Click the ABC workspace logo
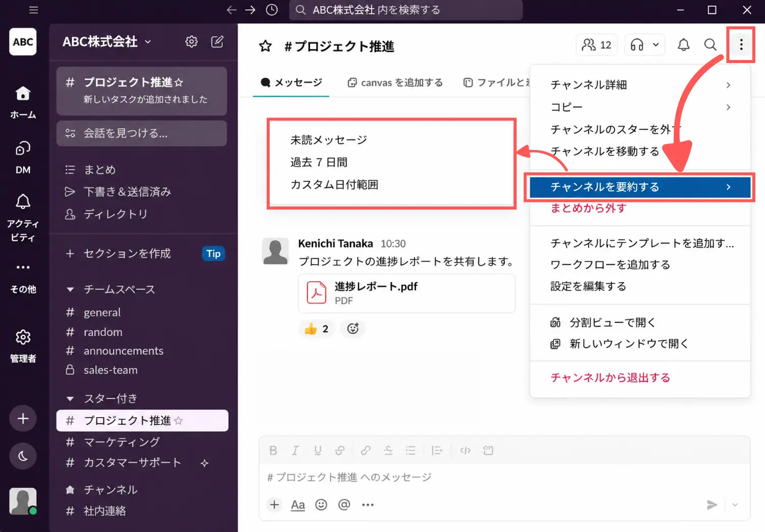The width and height of the screenshot is (765, 532). pyautogui.click(x=23, y=42)
